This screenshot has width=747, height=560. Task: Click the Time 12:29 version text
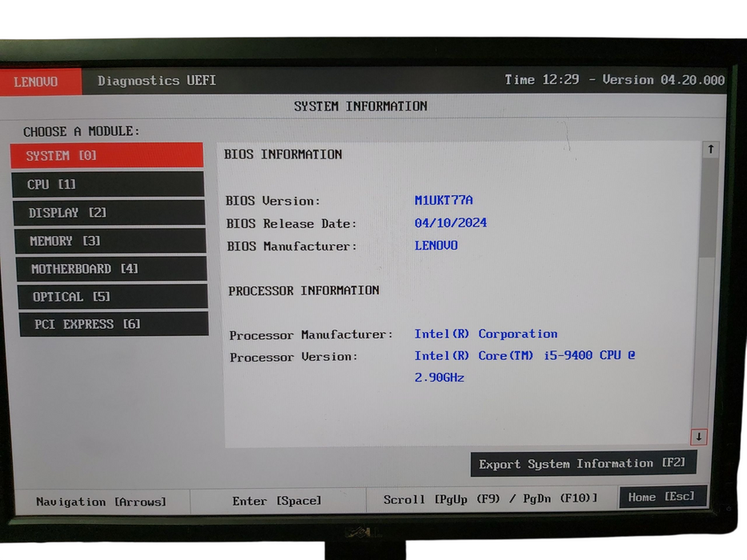[x=615, y=79]
